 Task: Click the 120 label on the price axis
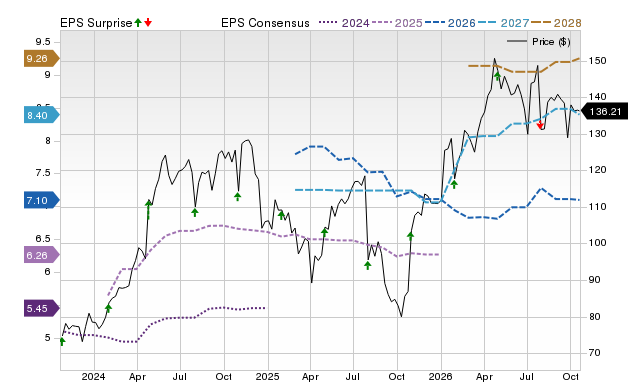coord(597,170)
